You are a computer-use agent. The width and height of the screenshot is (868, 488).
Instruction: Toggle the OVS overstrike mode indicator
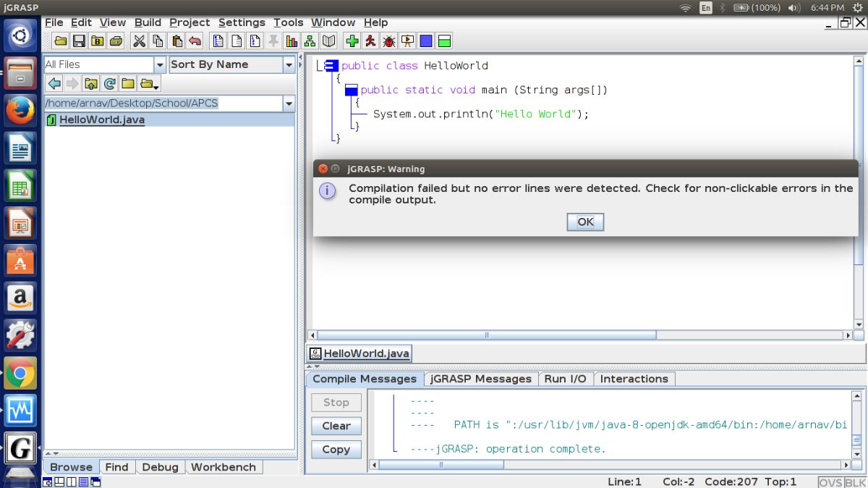click(830, 482)
